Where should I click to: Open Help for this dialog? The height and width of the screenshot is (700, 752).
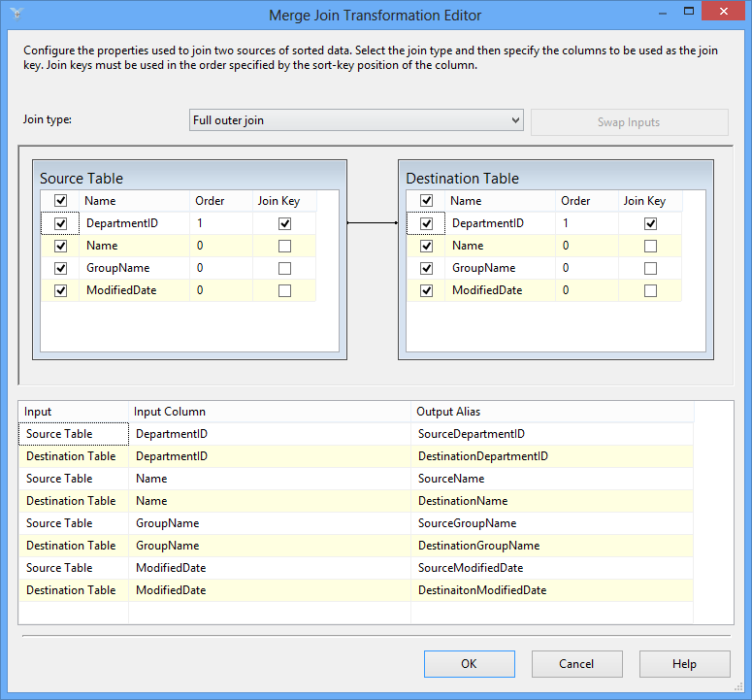click(684, 664)
